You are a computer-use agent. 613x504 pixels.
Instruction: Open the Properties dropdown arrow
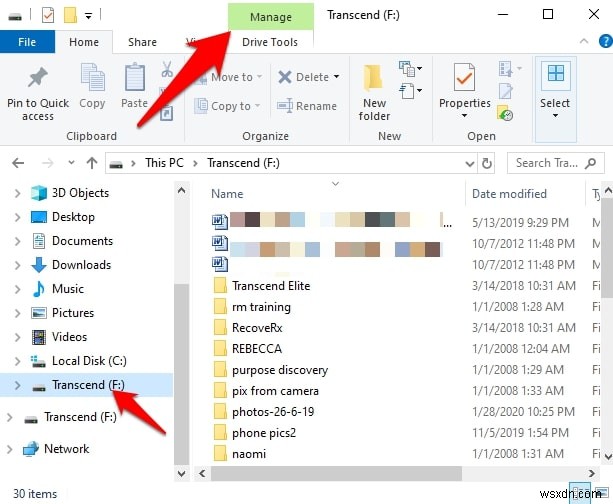pyautogui.click(x=464, y=116)
